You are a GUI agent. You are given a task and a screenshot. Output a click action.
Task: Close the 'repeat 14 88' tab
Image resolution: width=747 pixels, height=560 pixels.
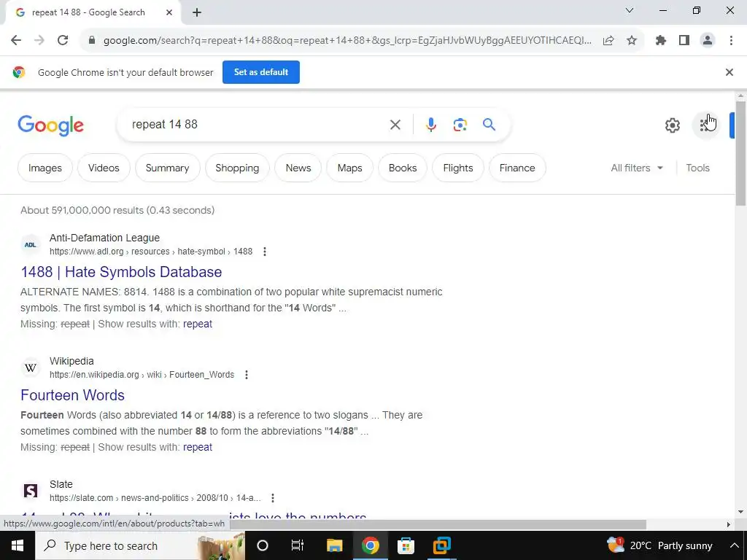(169, 13)
